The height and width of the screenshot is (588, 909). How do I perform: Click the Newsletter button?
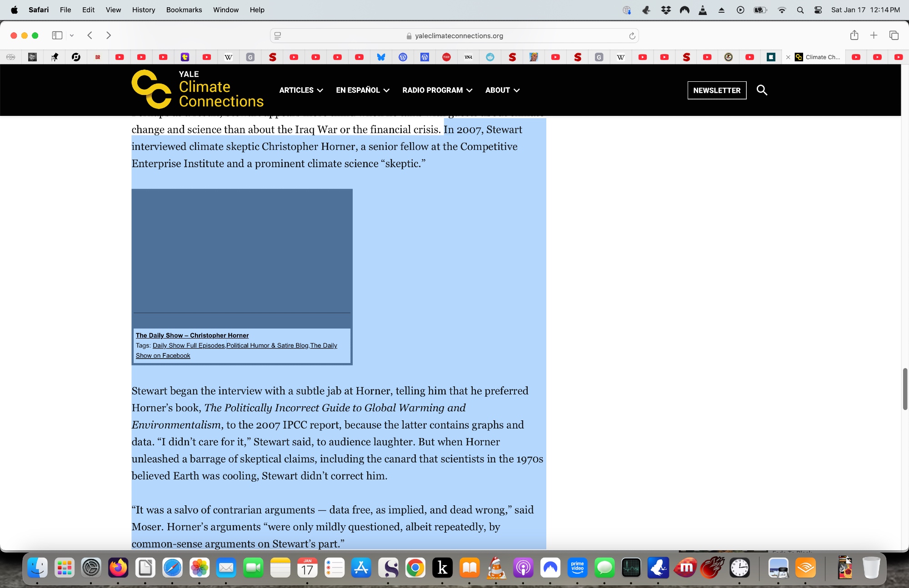pyautogui.click(x=717, y=90)
